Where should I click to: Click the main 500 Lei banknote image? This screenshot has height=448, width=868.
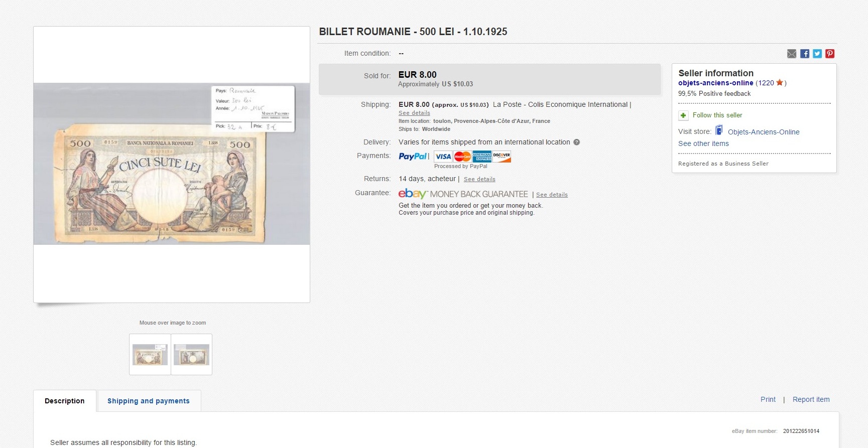point(172,164)
